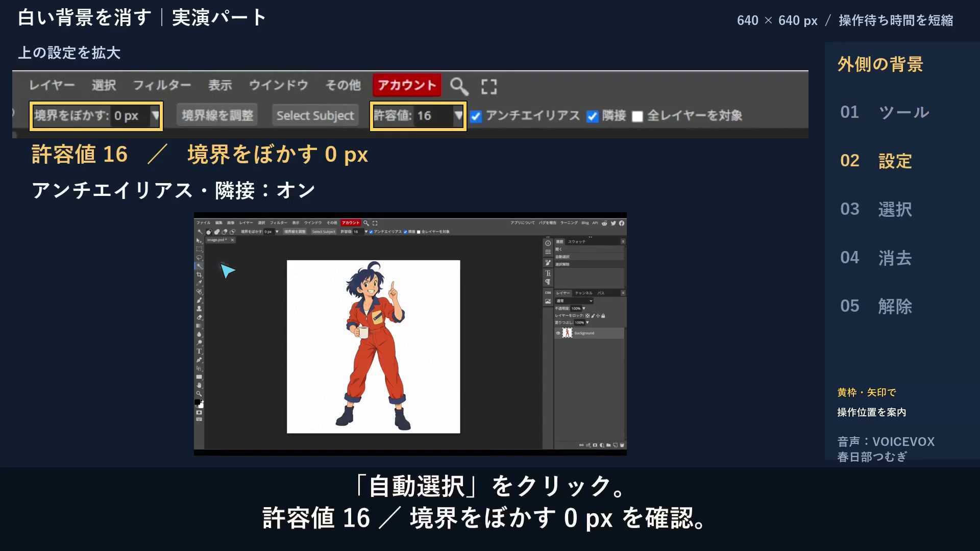The width and height of the screenshot is (980, 551).
Task: Switch to the チャンネル tab
Action: click(x=583, y=293)
